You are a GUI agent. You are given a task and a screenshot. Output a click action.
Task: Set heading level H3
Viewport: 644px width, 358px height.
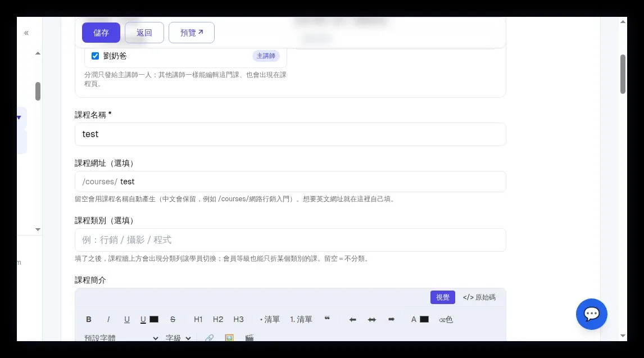point(239,319)
